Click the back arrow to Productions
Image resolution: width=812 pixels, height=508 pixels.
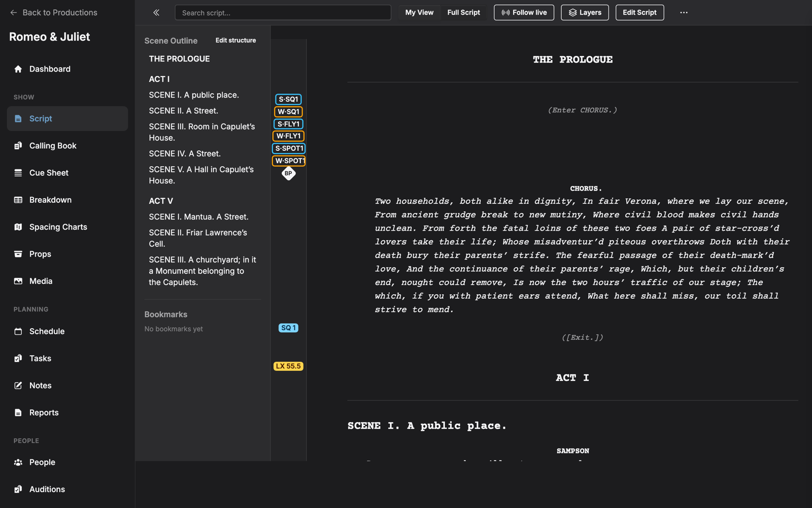click(x=14, y=13)
